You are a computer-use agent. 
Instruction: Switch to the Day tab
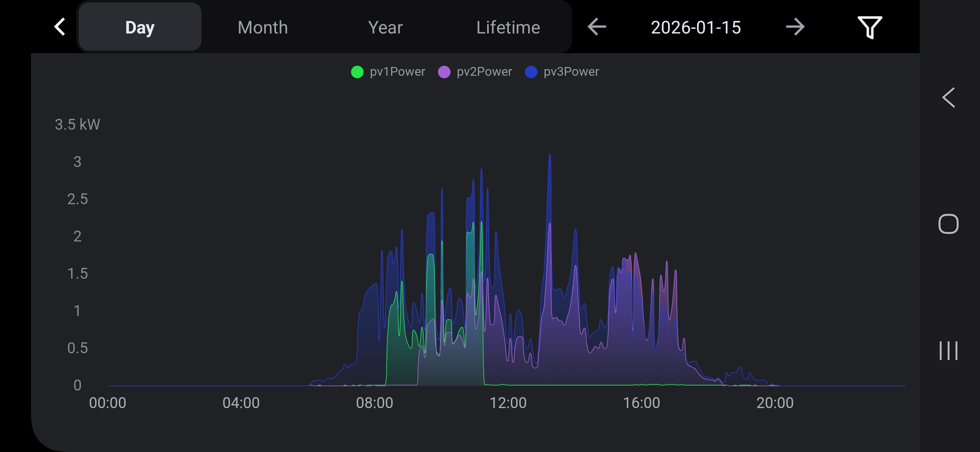coord(140,27)
